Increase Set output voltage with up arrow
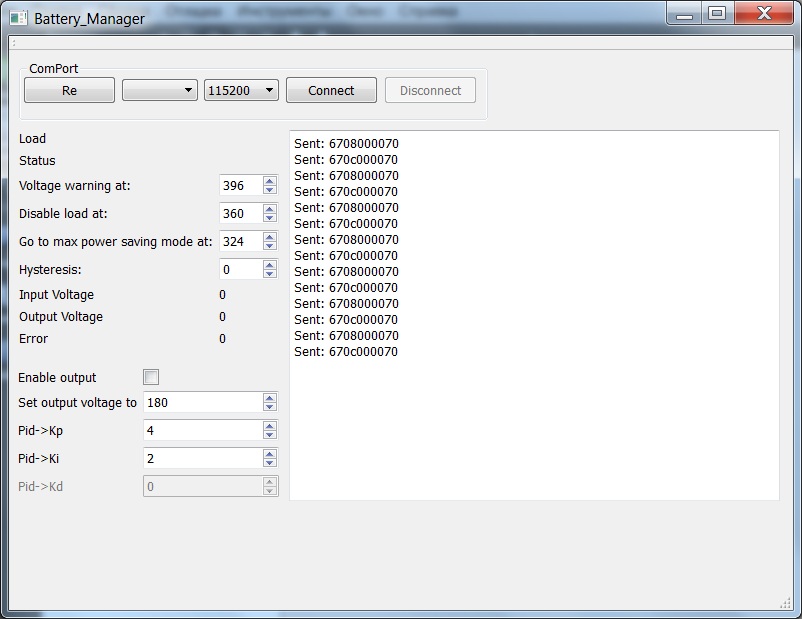The image size is (802, 619). [270, 398]
